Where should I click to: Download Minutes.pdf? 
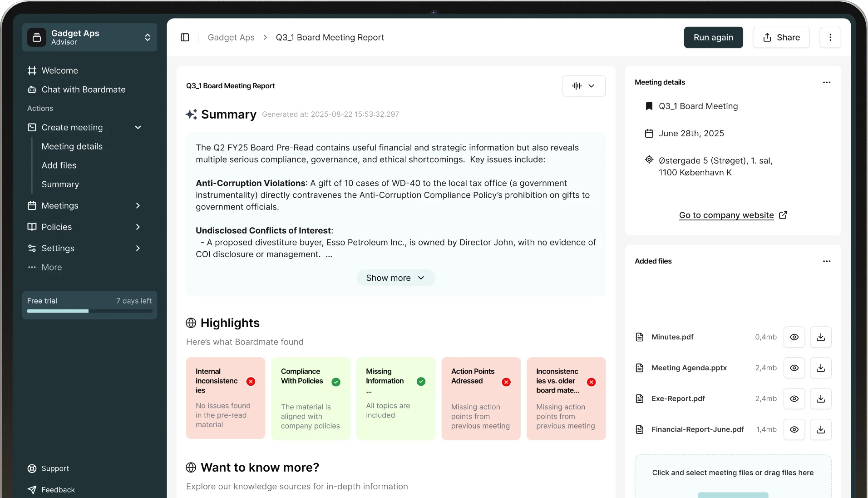coord(821,337)
